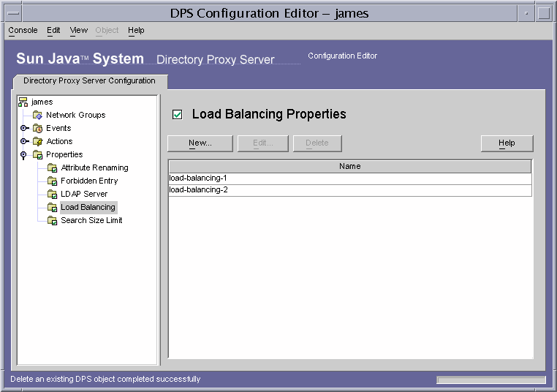Image resolution: width=557 pixels, height=392 pixels.
Task: Click the james server root icon
Action: (23, 102)
